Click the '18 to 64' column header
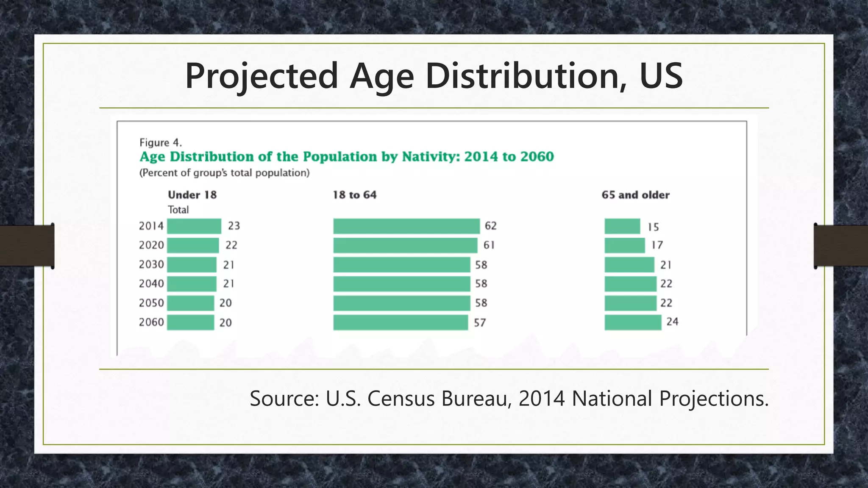This screenshot has height=488, width=868. 354,195
